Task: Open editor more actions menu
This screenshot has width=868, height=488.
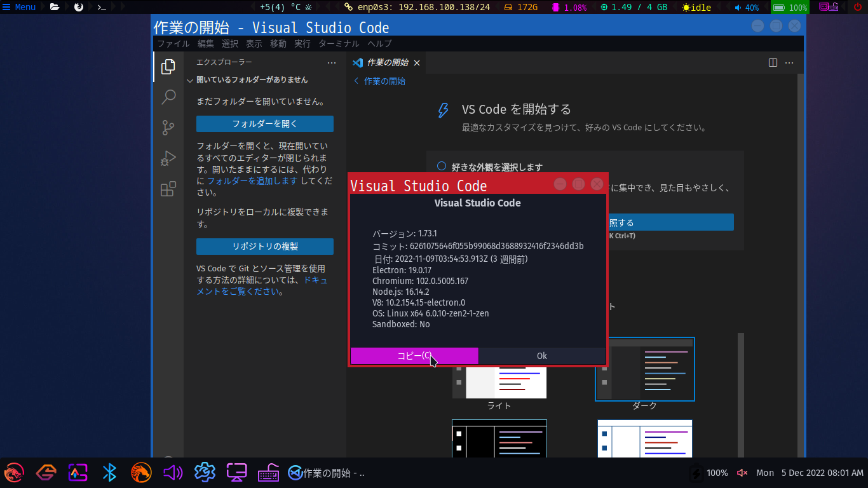Action: pos(789,63)
